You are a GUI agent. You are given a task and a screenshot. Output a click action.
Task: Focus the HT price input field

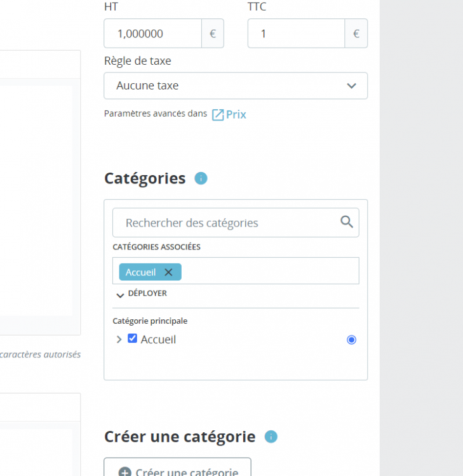(152, 34)
